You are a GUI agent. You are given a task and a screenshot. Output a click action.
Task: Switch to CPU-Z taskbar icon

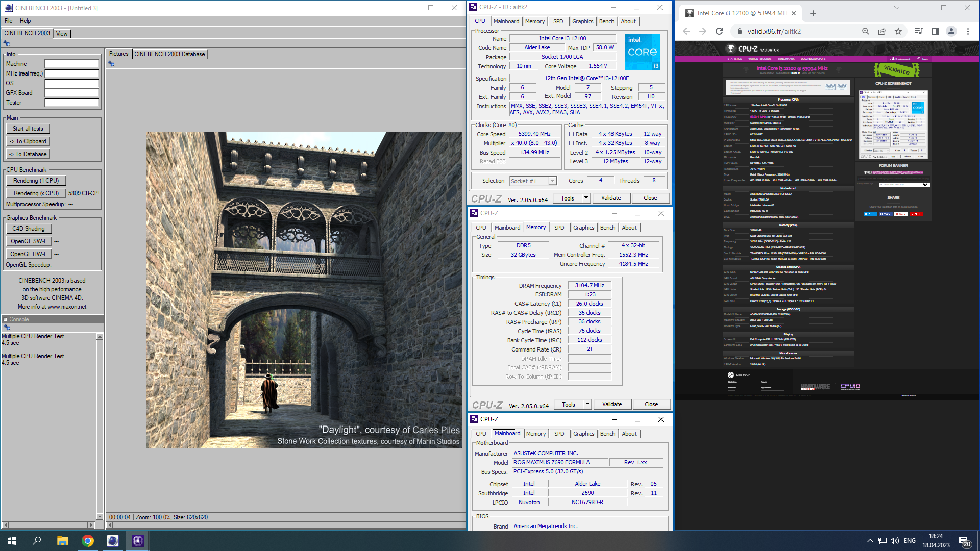pyautogui.click(x=138, y=541)
